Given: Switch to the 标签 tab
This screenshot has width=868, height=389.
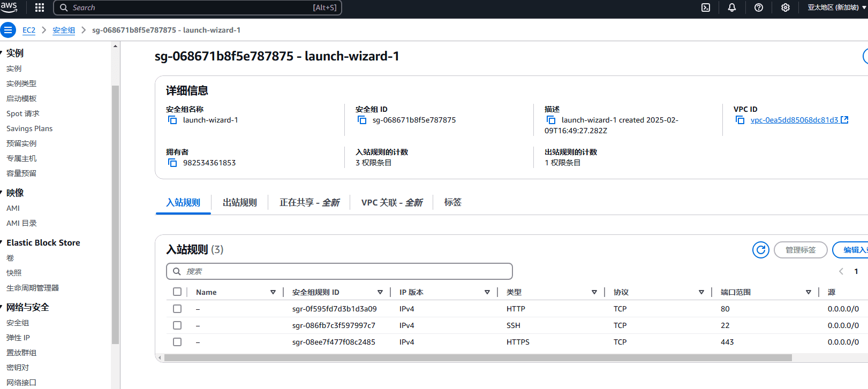Looking at the screenshot, I should pyautogui.click(x=453, y=202).
